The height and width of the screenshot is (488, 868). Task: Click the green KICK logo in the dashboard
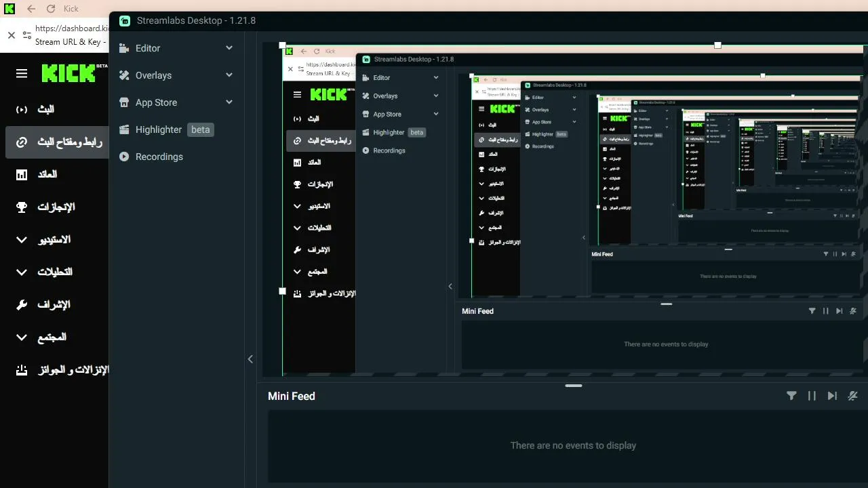[x=68, y=73]
